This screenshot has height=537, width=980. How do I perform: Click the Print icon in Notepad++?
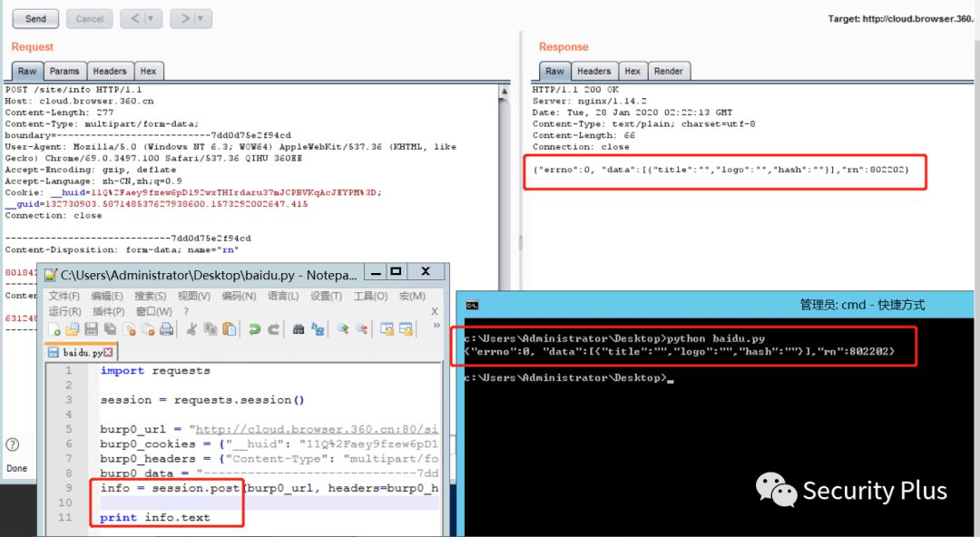[x=166, y=329]
